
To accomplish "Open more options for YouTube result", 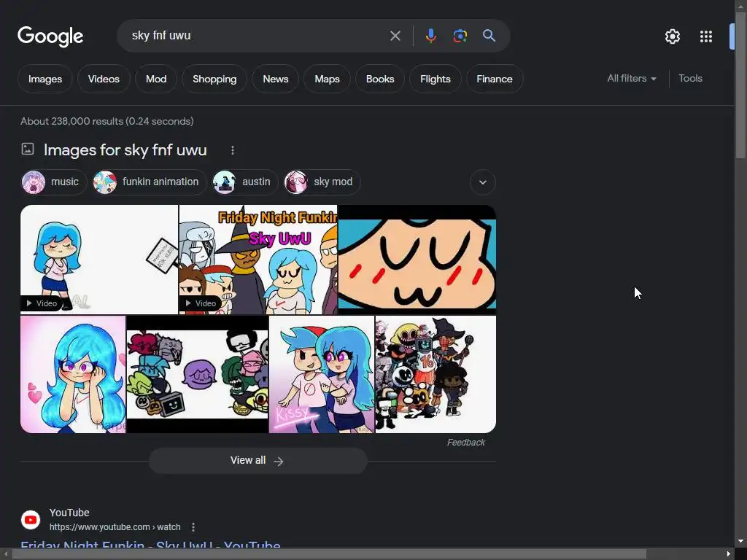I will coord(193,527).
